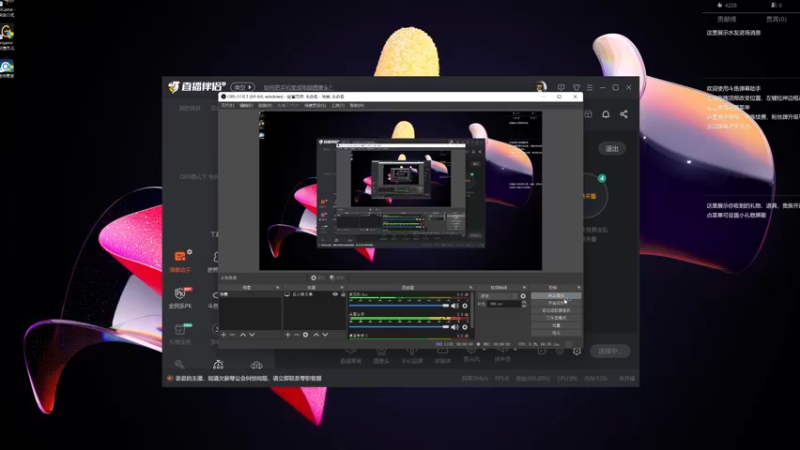Click the user avatar in 直播伴侣 title bar
Screen dimensions: 800x450
541,87
